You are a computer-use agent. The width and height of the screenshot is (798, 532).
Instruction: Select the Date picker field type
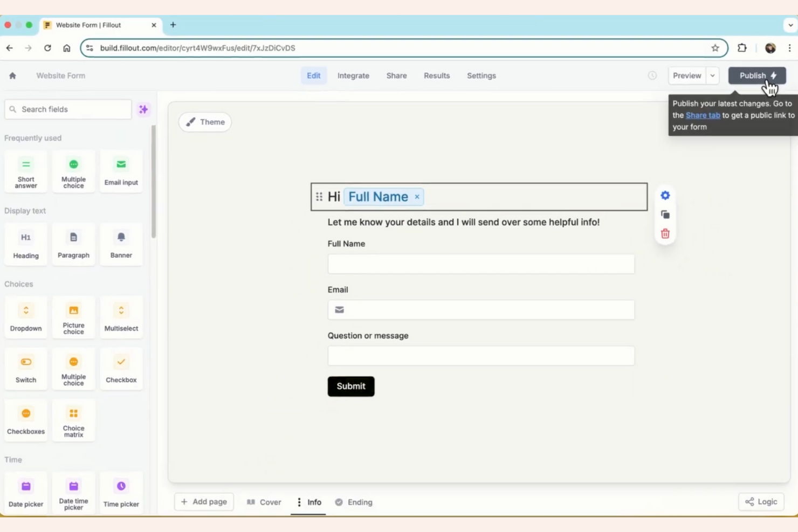[25, 492]
